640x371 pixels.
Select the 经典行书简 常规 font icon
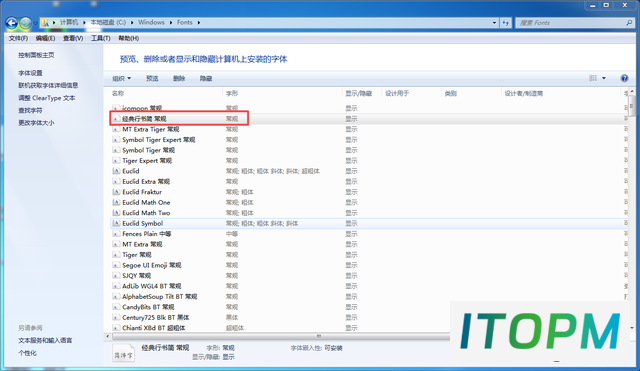[x=116, y=119]
